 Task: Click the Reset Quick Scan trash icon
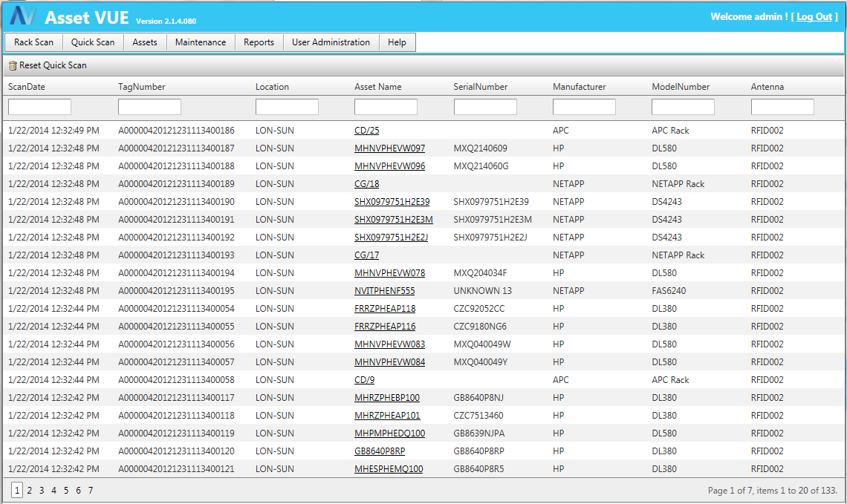point(13,65)
